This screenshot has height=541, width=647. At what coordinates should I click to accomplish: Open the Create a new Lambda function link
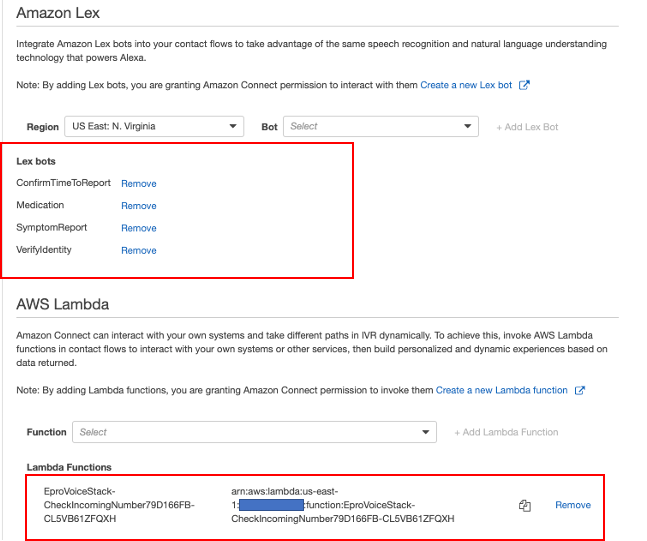point(501,390)
